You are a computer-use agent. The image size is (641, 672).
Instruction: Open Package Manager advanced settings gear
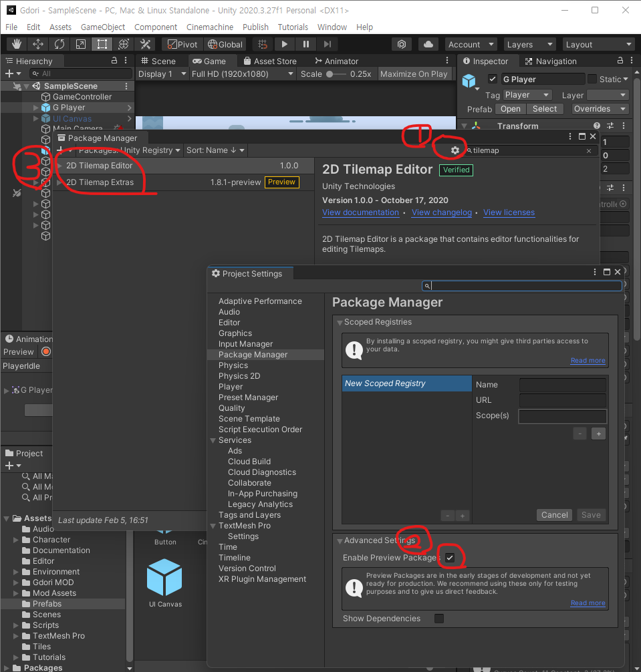coord(455,150)
